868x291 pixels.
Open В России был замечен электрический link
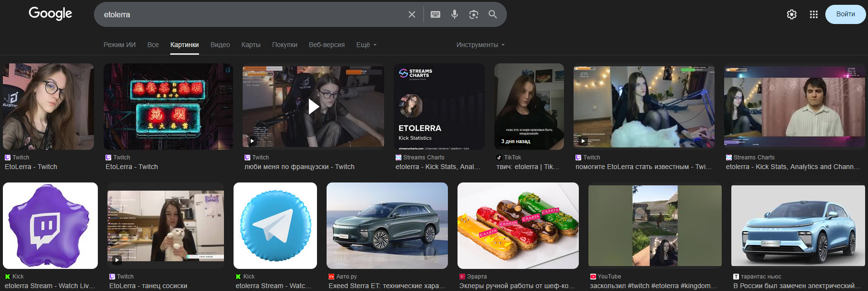tap(797, 286)
